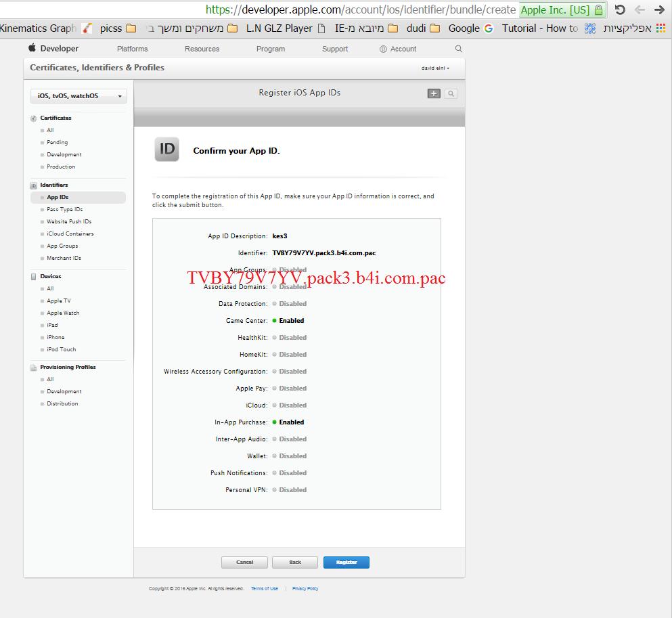Screen dimensions: 672x618
Task: Click the blue Register button
Action: (346, 562)
